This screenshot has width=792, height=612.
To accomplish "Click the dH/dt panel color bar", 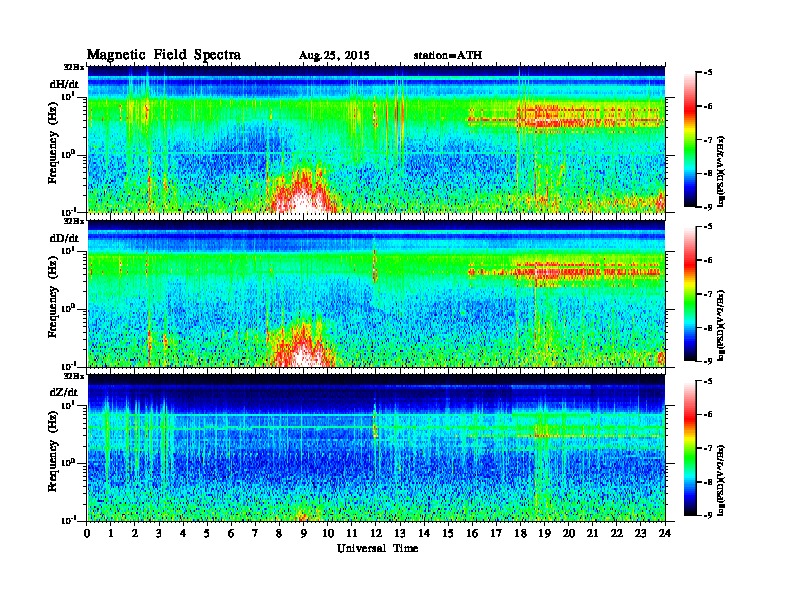I will [x=690, y=140].
